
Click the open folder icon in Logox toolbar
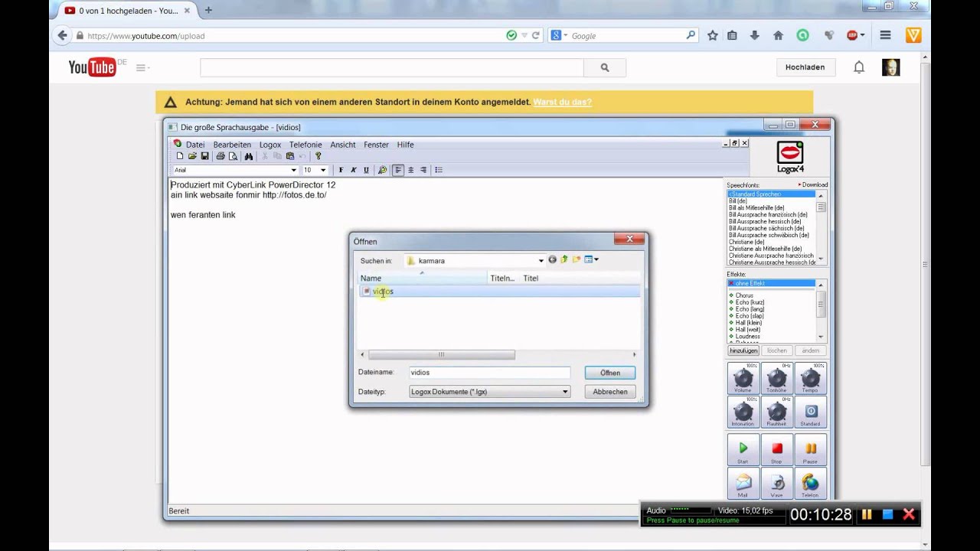tap(192, 156)
